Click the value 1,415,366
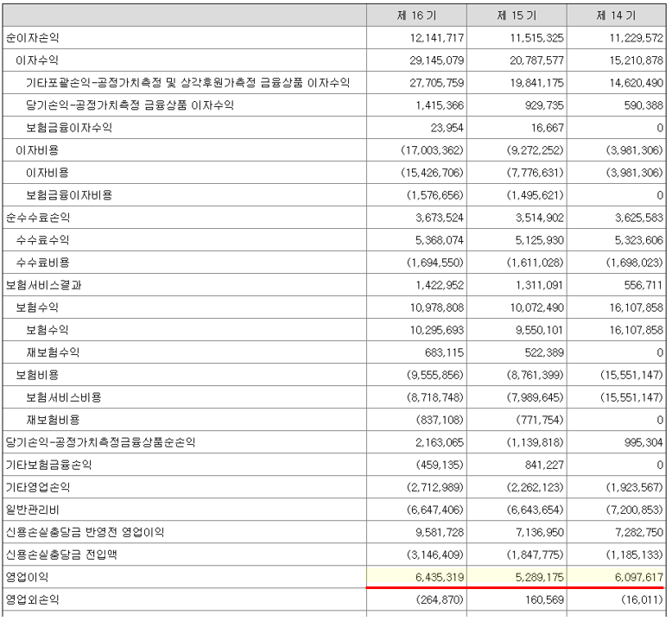672x621 pixels. [x=440, y=105]
